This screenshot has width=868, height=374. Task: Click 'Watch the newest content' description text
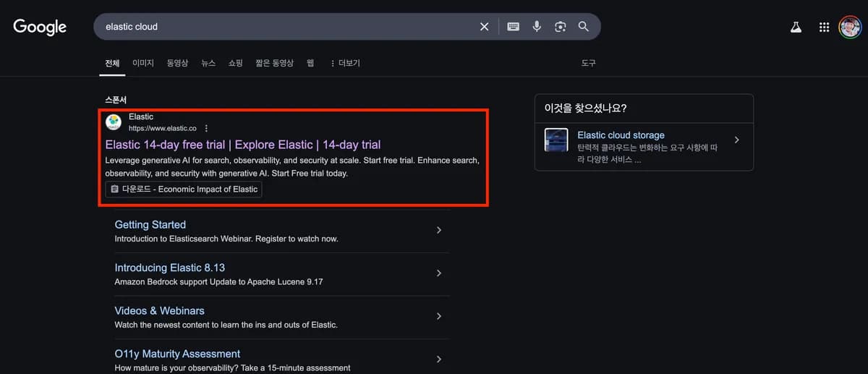coord(226,325)
